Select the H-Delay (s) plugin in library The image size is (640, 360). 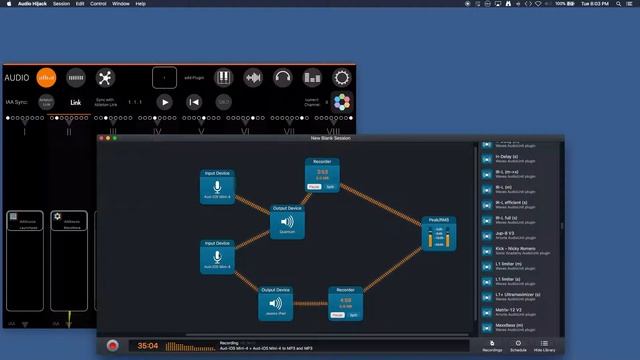520,159
